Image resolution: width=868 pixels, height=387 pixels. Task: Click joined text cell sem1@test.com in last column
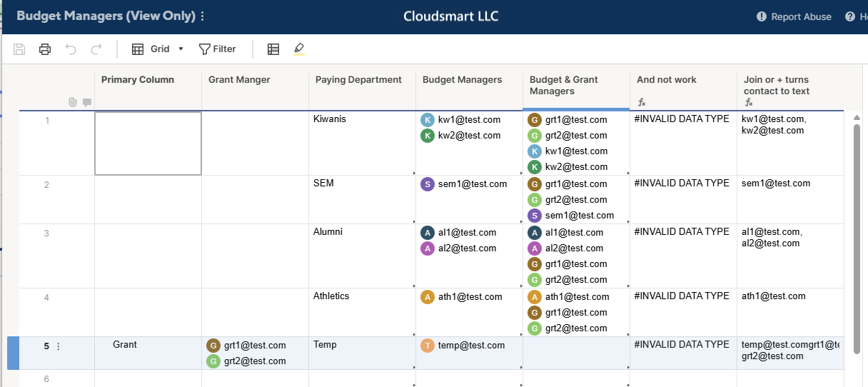pyautogui.click(x=790, y=199)
